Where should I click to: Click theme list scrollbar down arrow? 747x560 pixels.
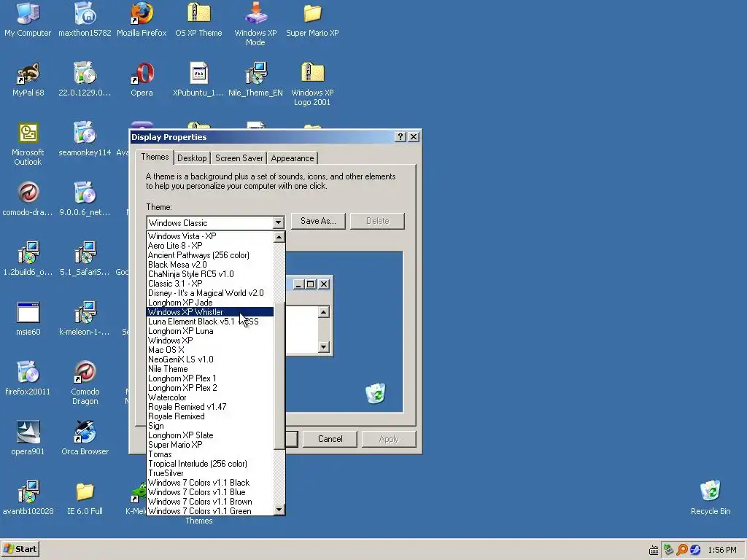(279, 510)
